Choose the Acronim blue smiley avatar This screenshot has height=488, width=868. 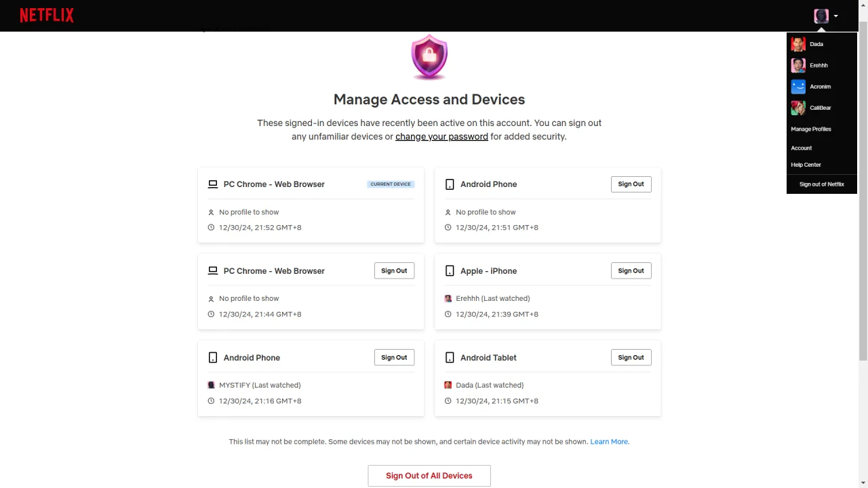pos(798,87)
